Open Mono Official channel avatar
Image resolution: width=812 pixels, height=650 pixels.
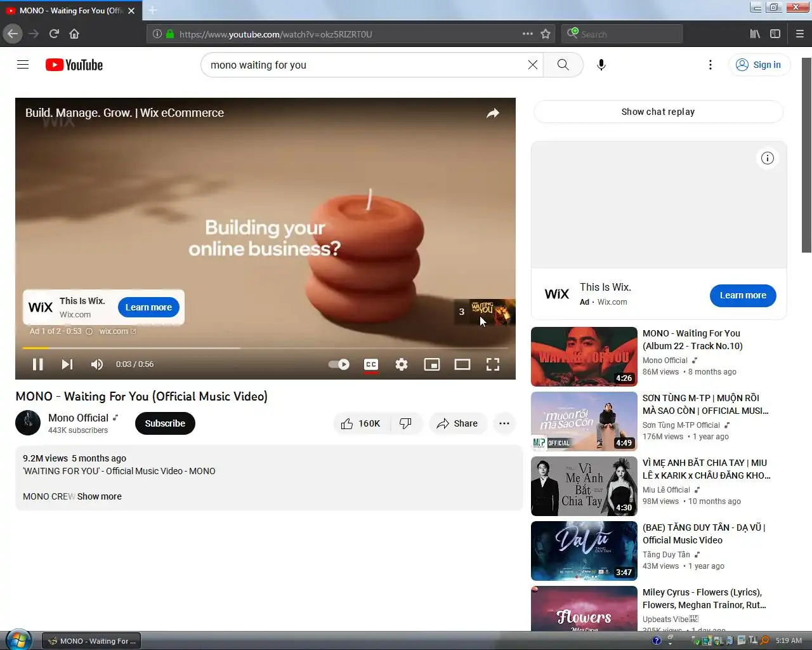pyautogui.click(x=28, y=423)
